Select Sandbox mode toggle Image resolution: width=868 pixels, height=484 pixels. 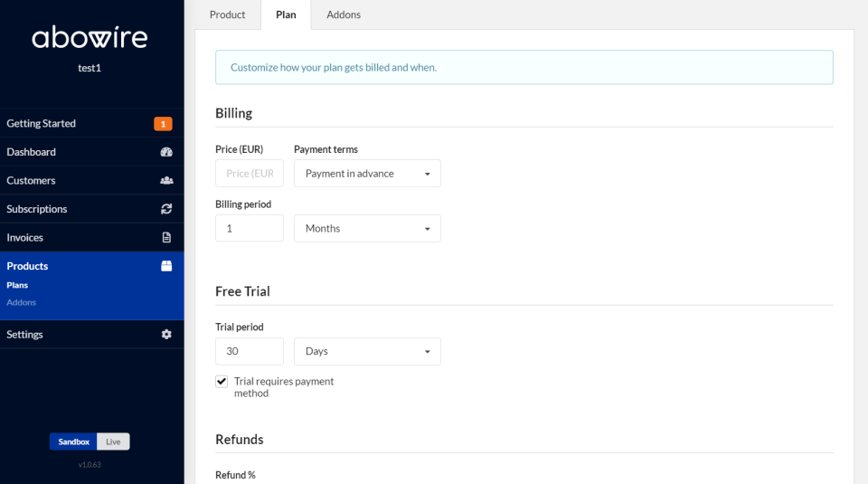[73, 441]
